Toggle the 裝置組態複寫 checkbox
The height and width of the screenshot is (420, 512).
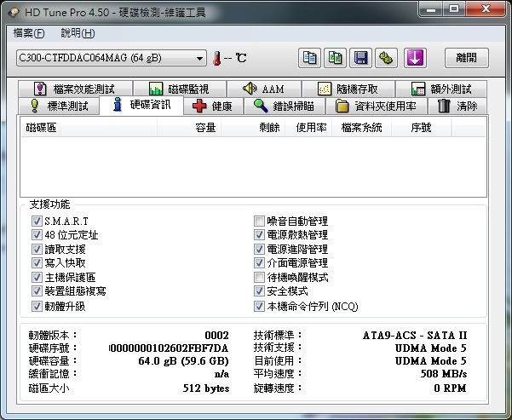tap(37, 291)
